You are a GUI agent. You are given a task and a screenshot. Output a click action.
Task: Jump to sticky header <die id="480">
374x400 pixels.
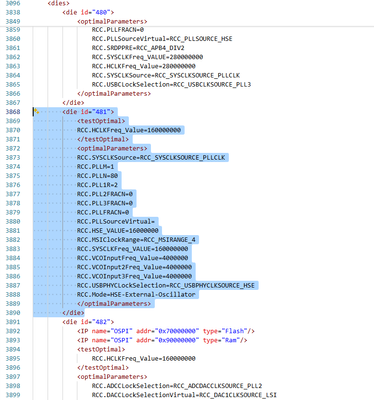coord(88,12)
